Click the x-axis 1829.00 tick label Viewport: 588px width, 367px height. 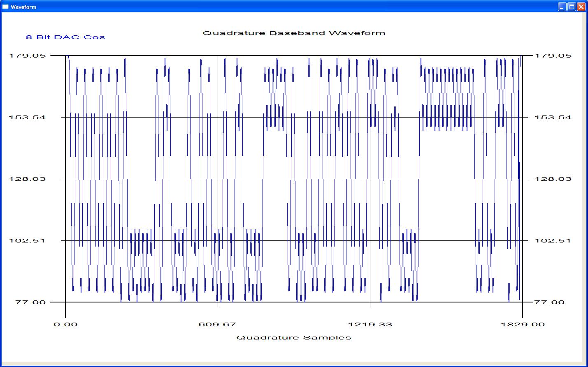click(523, 324)
